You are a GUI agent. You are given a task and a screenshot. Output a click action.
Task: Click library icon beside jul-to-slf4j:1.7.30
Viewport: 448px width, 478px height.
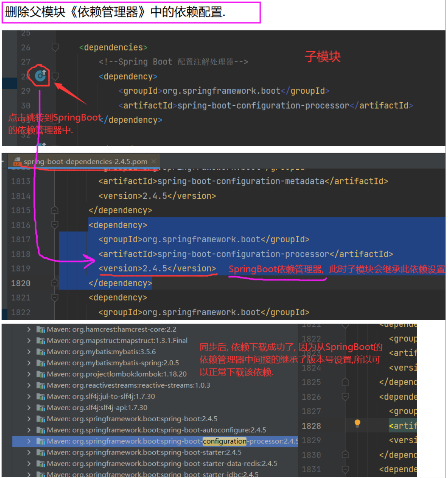point(40,397)
